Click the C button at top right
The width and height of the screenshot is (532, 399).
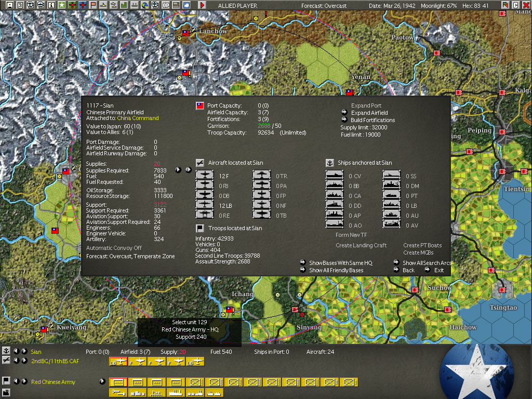515,5
